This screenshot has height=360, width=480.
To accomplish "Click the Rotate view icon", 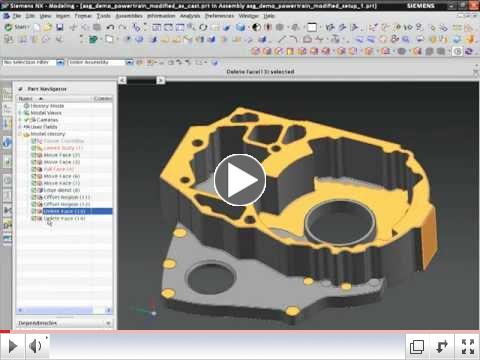I will tap(203, 27).
